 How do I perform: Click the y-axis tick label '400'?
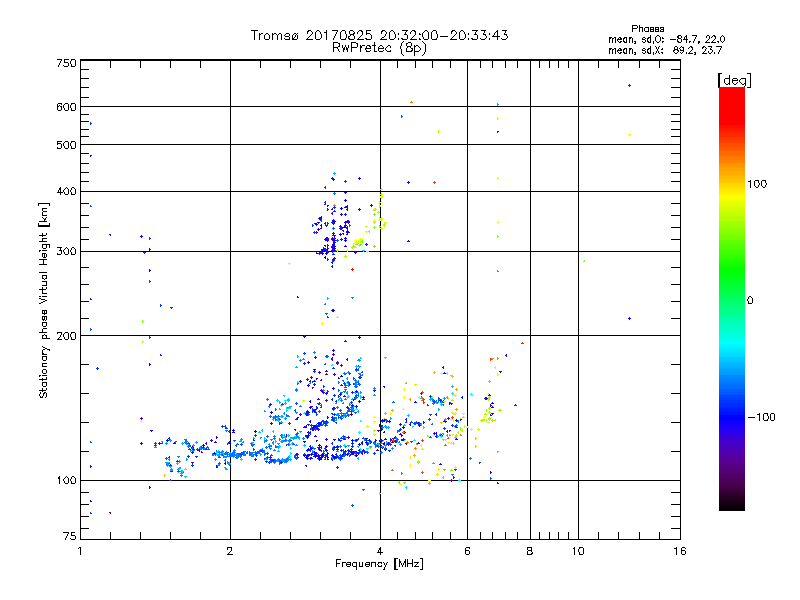coord(66,191)
